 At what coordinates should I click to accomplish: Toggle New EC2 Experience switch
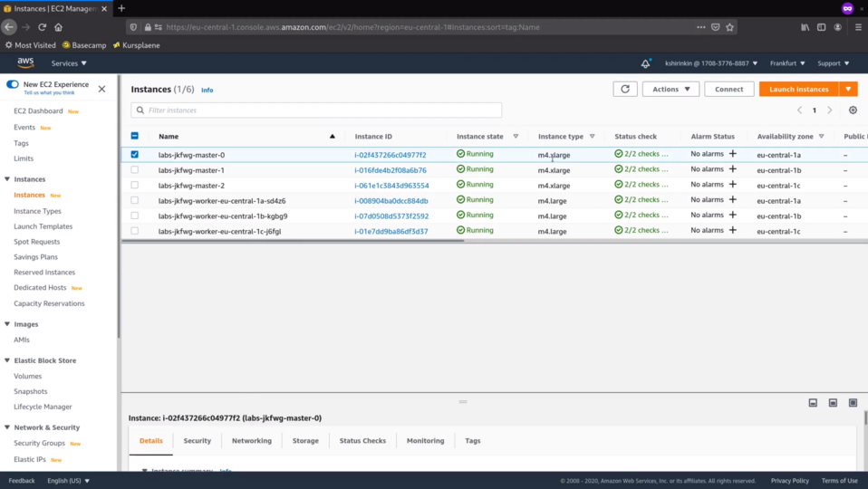pyautogui.click(x=12, y=84)
